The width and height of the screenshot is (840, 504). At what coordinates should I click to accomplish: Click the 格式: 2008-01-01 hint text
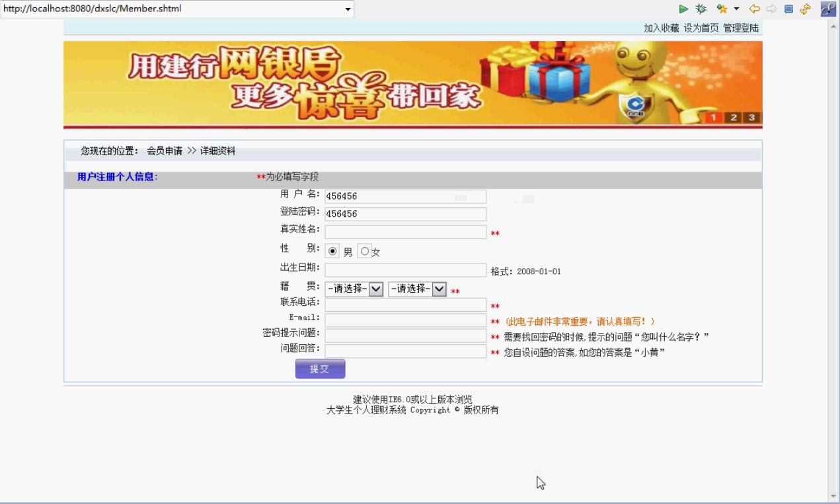coord(526,271)
